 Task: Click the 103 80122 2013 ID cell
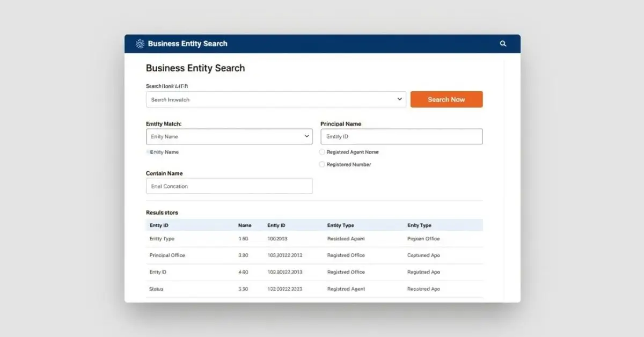[x=285, y=272]
